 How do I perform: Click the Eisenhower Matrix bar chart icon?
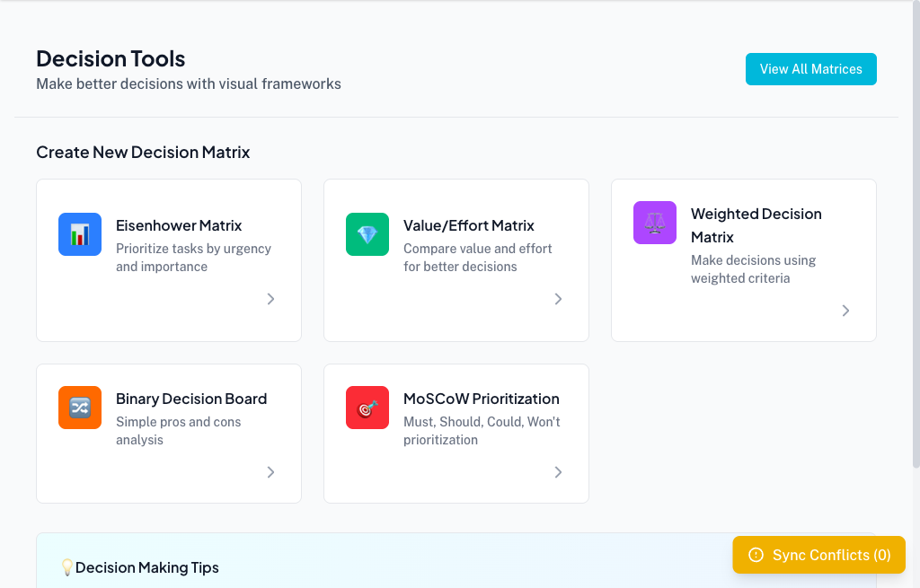tap(80, 234)
